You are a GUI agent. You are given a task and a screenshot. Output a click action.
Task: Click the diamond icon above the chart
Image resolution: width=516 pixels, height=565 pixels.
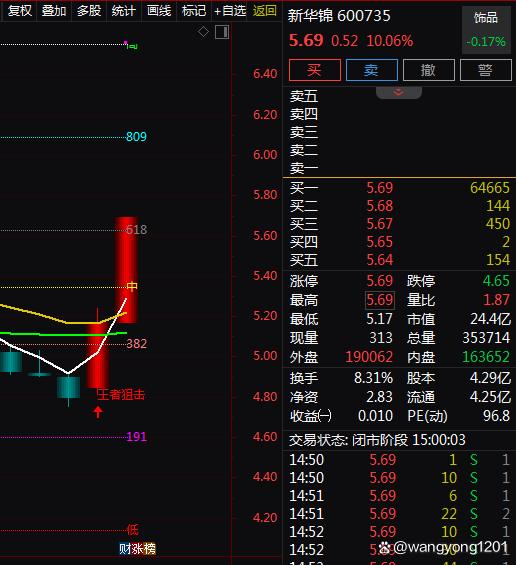tap(203, 32)
